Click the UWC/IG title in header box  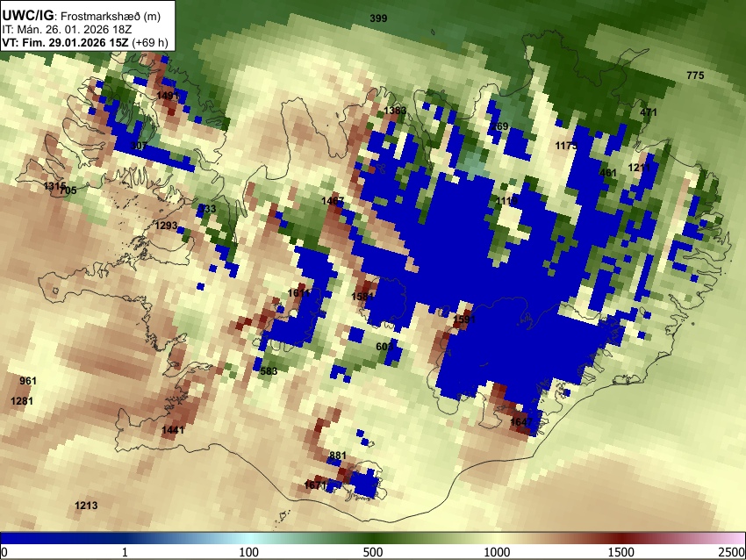click(27, 15)
